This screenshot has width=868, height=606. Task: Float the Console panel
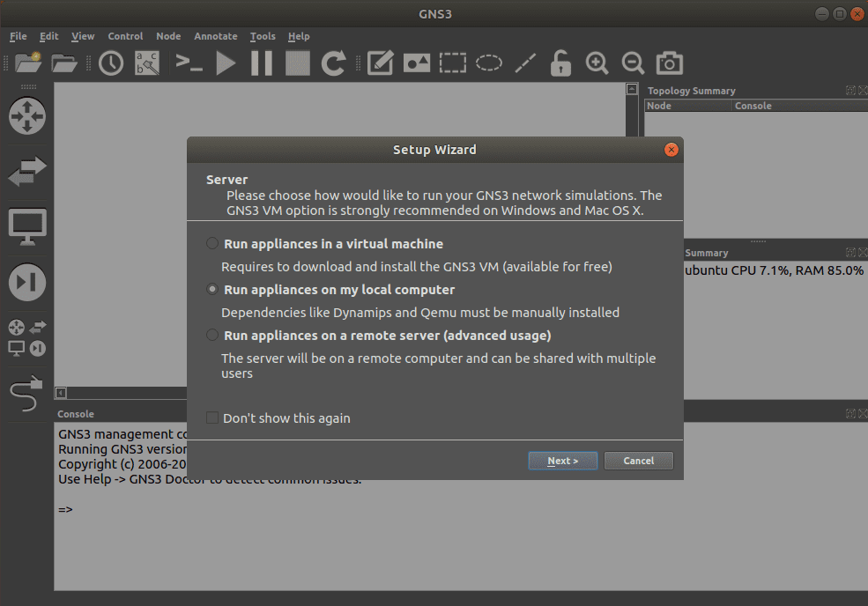[850, 413]
